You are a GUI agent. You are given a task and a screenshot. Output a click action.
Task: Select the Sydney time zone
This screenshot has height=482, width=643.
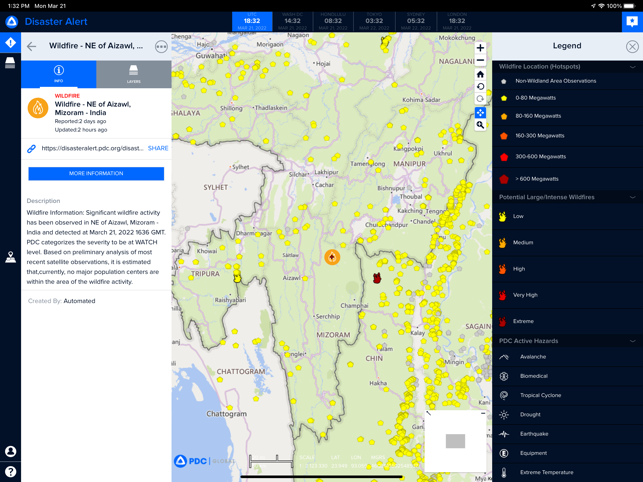point(415,21)
